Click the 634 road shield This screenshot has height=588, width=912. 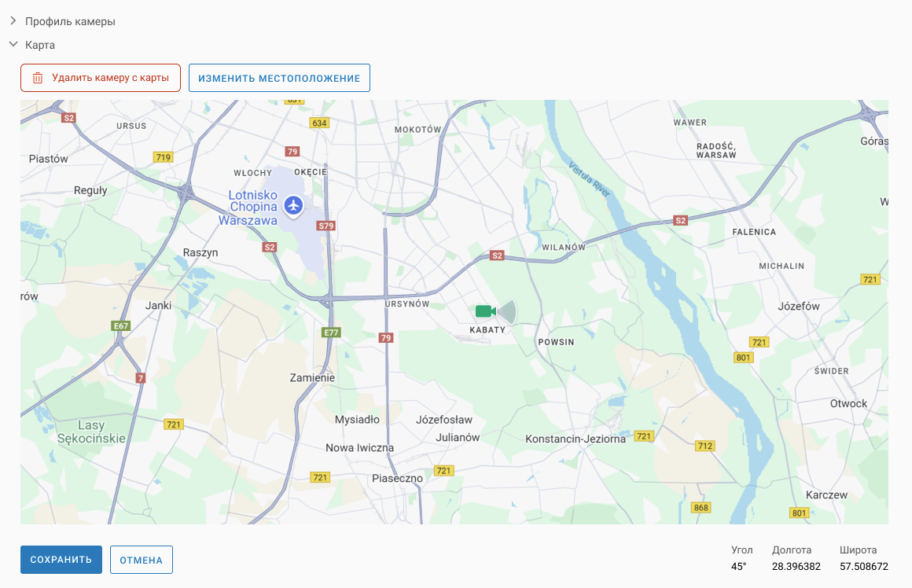pos(319,123)
